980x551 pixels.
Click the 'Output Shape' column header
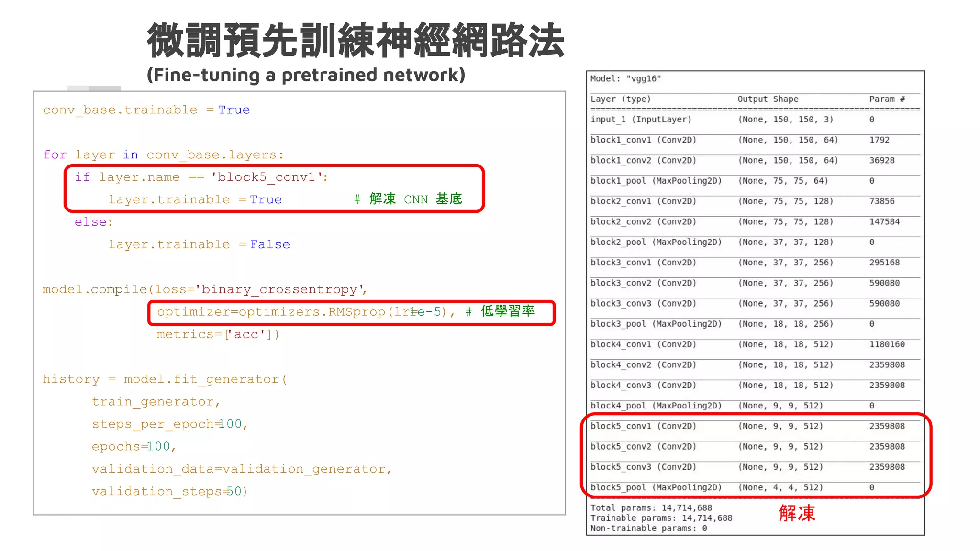pos(768,99)
